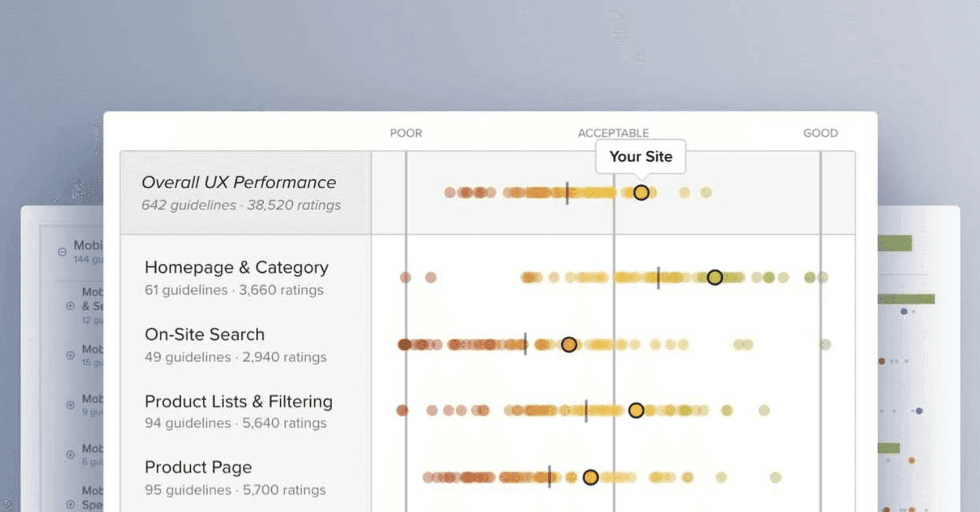The height and width of the screenshot is (512, 980).
Task: Click the Overall UX Performance average tick mark
Action: [567, 193]
